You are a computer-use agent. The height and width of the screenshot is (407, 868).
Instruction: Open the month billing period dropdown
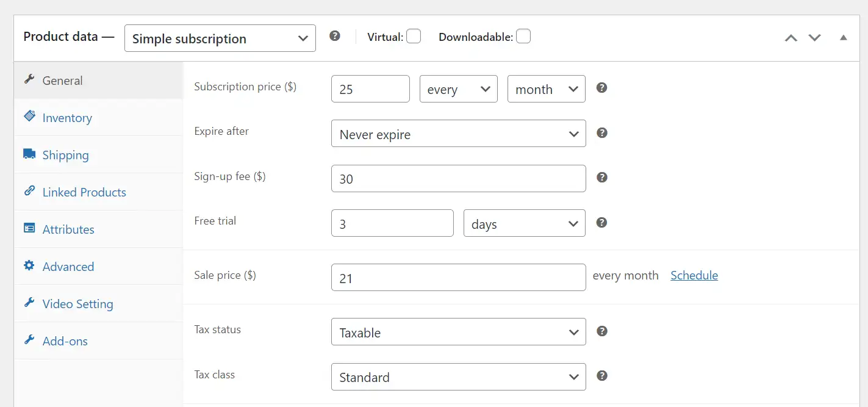pyautogui.click(x=547, y=89)
